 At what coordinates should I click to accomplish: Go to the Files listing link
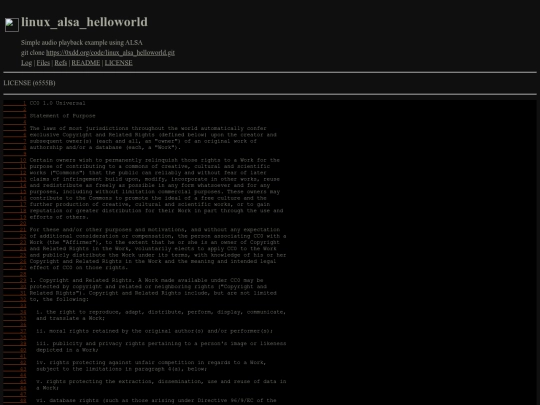[x=43, y=63]
